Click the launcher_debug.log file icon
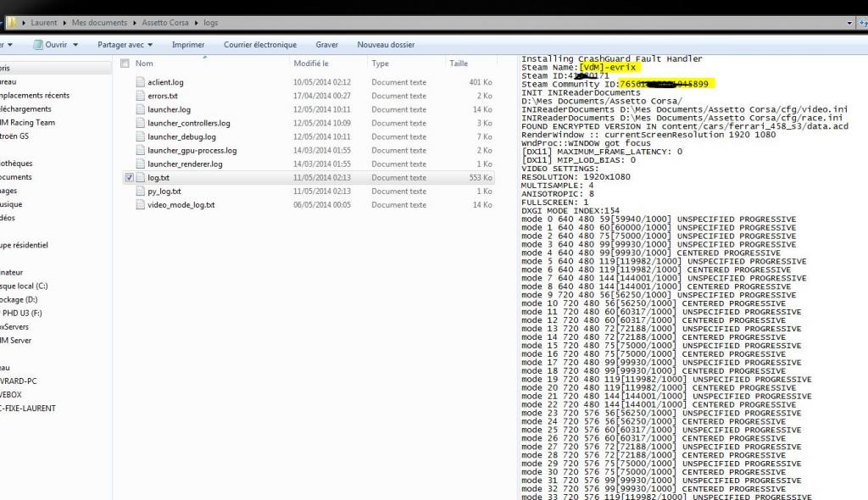 pyautogui.click(x=140, y=136)
